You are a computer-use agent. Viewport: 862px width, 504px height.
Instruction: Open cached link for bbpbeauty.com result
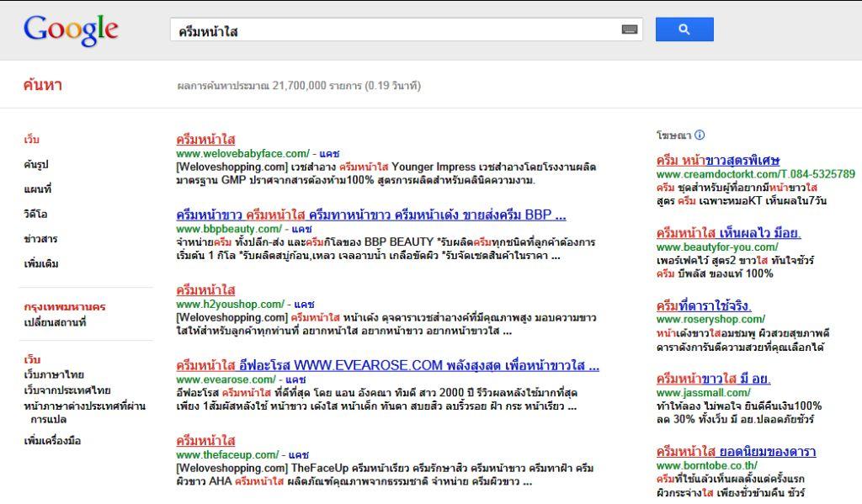pos(301,229)
